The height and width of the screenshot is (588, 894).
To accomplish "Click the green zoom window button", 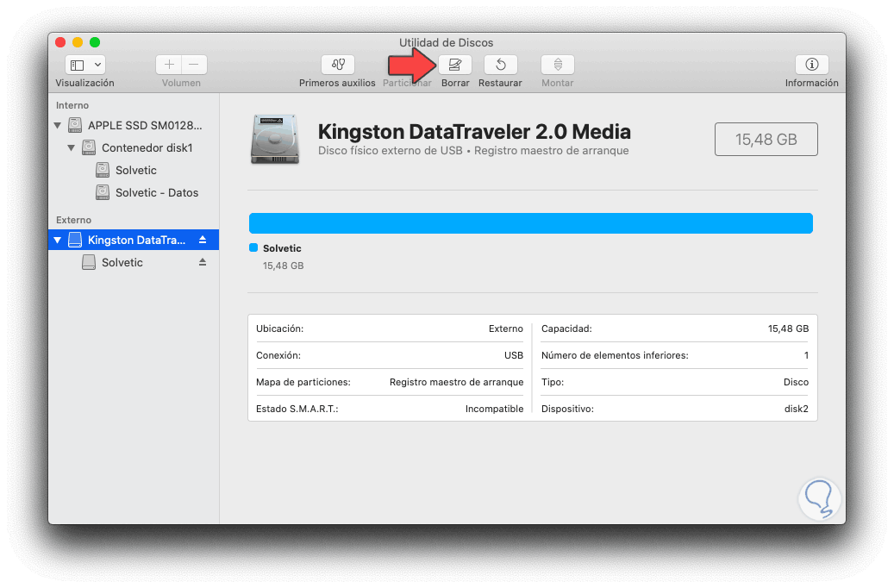I will (x=95, y=42).
